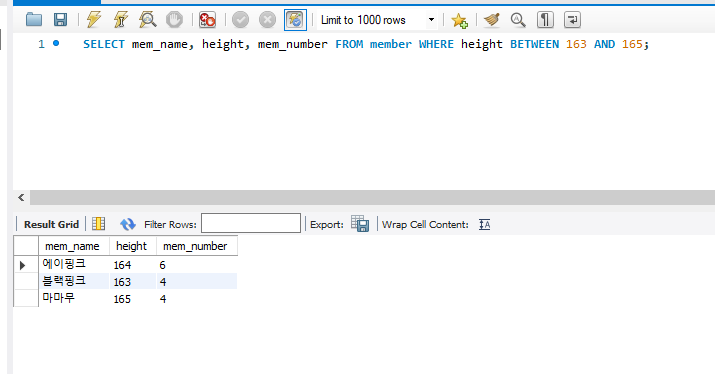This screenshot has width=715, height=374.
Task: Select the 에이핑크 cell
Action: (x=74, y=265)
